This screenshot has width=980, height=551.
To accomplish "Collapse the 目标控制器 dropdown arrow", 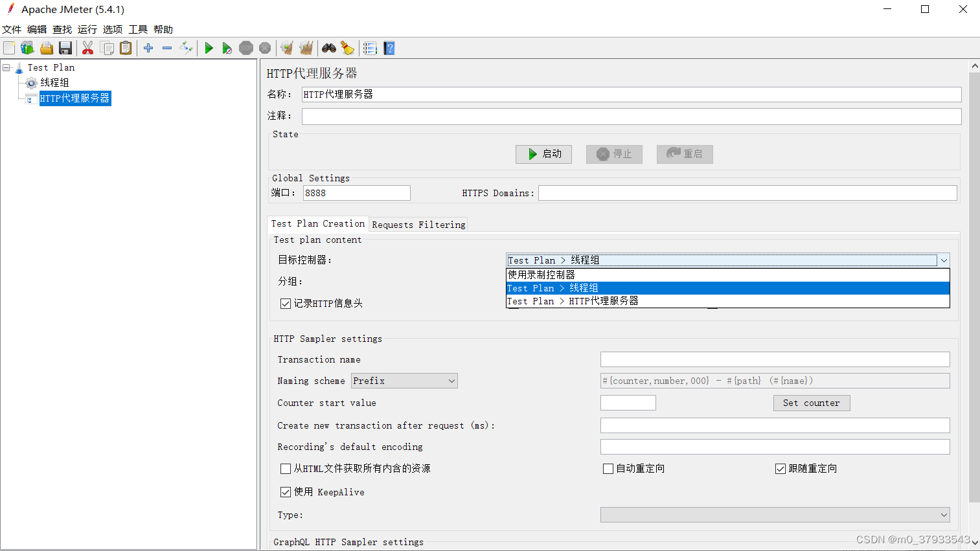I will click(x=944, y=260).
